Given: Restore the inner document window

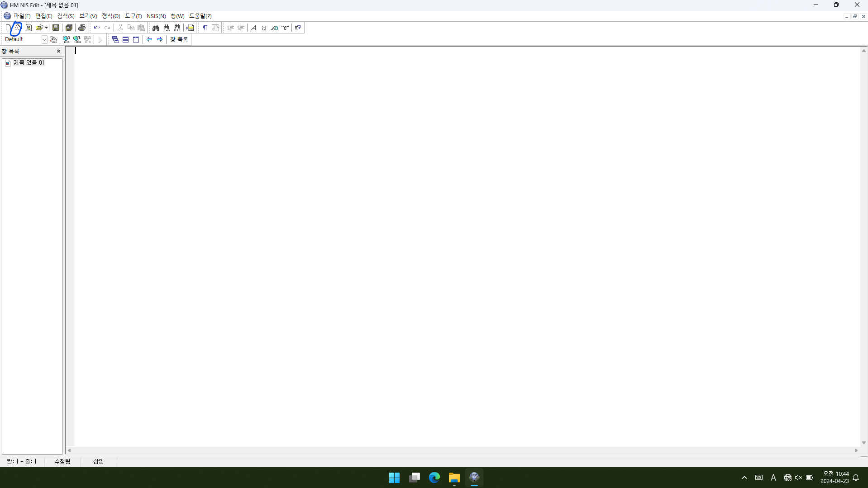Looking at the screenshot, I should click(855, 16).
